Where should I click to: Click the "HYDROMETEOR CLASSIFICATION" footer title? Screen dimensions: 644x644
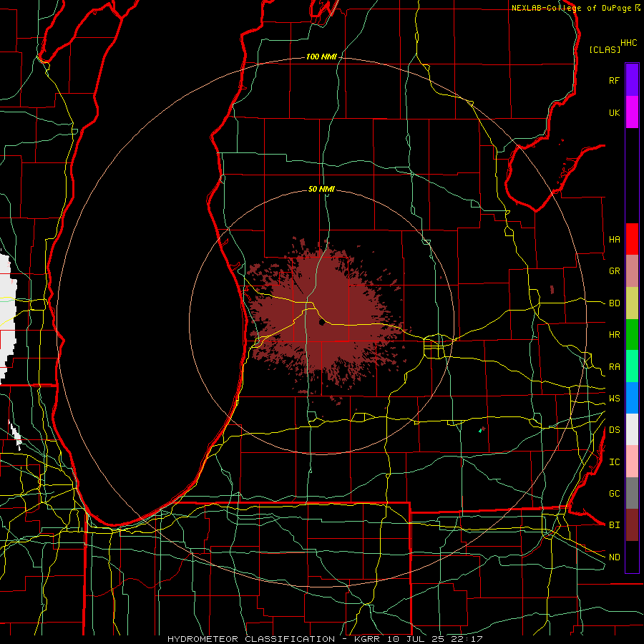[x=251, y=639]
